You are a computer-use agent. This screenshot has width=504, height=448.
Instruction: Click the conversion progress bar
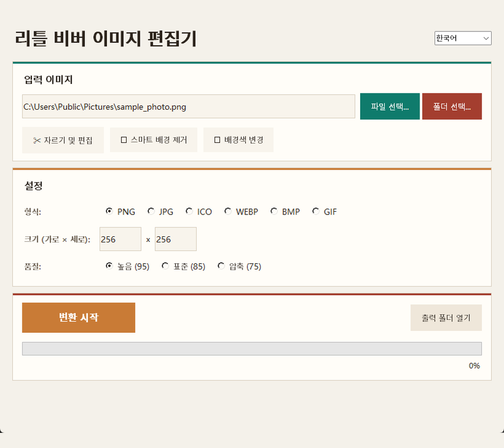coord(251,349)
